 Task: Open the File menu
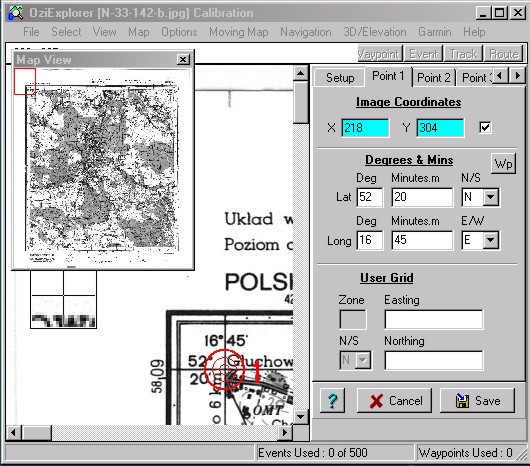[31, 32]
